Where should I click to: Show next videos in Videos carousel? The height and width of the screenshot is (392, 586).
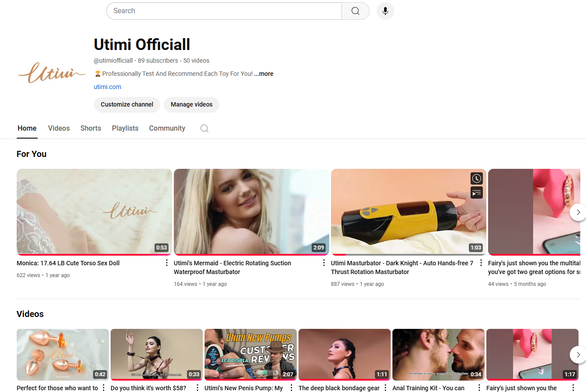coord(578,354)
